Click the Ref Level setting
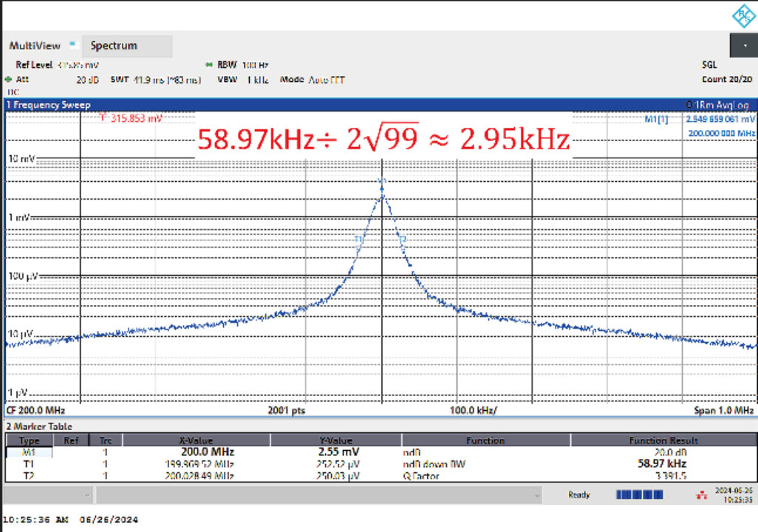Screen dimensions: 758x532 coord(57,65)
